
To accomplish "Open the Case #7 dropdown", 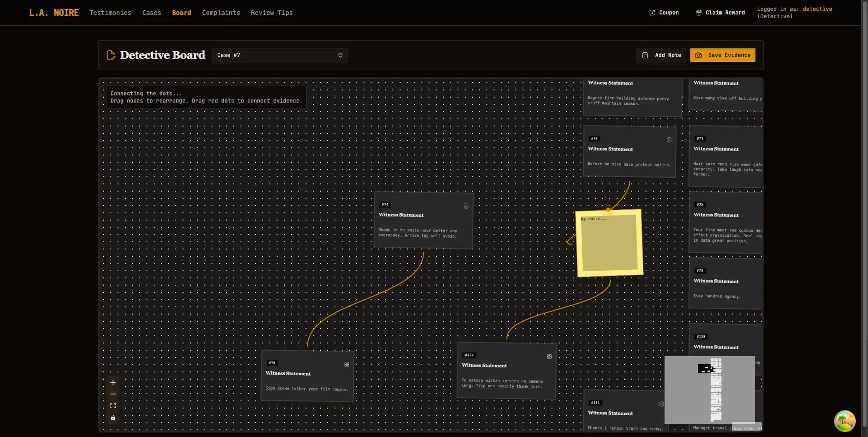I will point(280,55).
